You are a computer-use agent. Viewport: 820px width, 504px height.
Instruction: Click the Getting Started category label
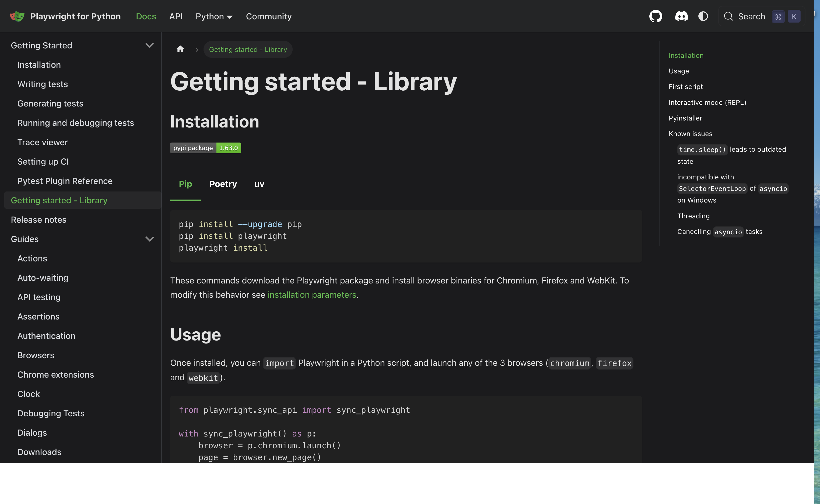(41, 45)
